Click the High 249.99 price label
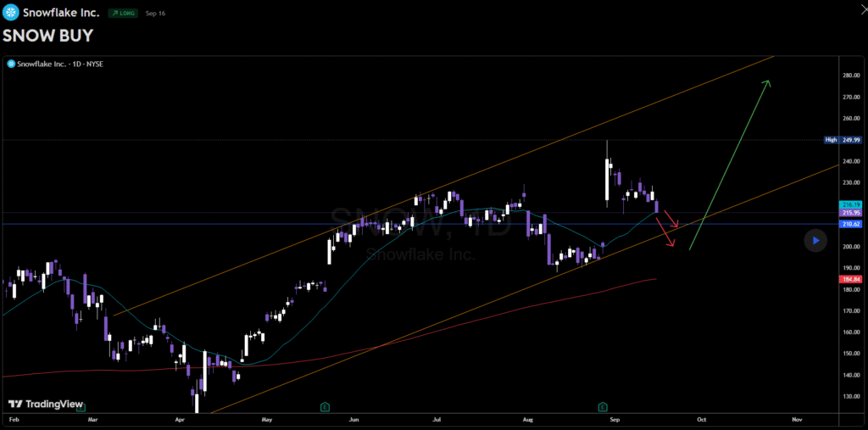The image size is (868, 430). [x=843, y=139]
